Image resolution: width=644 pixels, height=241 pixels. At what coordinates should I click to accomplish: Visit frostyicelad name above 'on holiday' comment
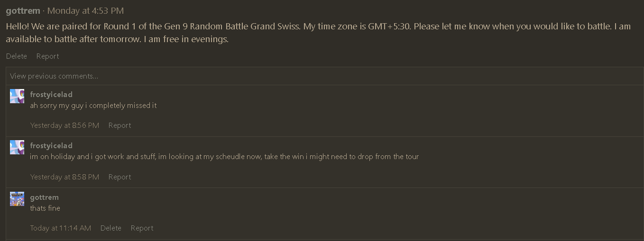51,146
